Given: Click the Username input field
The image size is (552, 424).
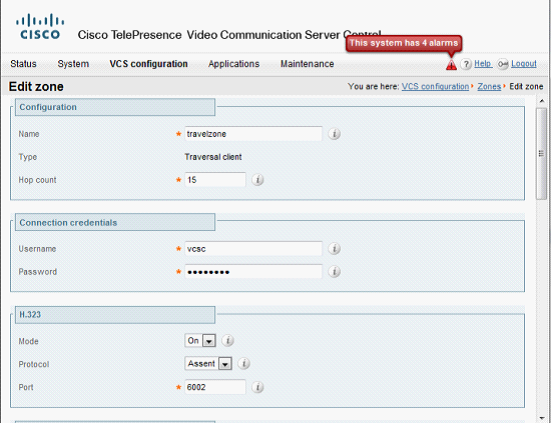Looking at the screenshot, I should coord(253,249).
